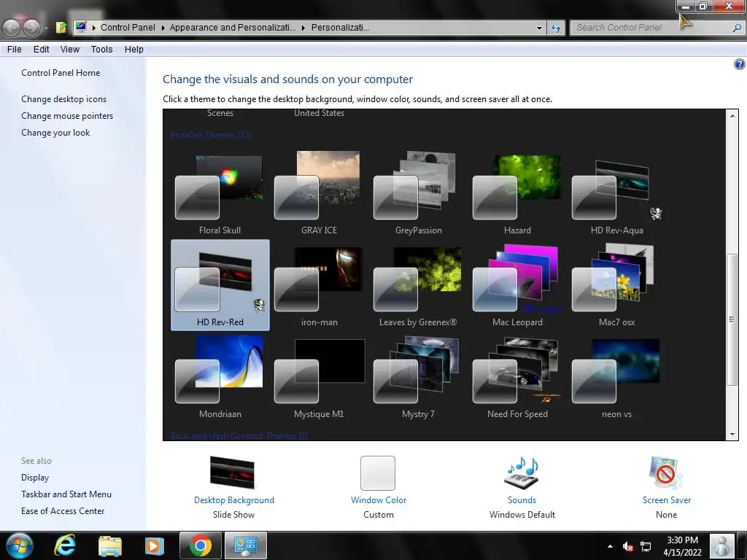Apply the Leaves by Greenex theme
This screenshot has width=747, height=560.
[x=418, y=285]
